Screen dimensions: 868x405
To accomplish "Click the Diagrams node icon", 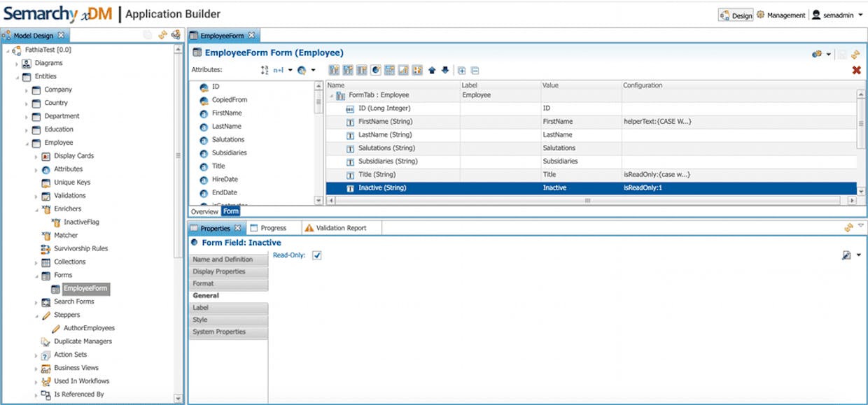I will (x=27, y=63).
